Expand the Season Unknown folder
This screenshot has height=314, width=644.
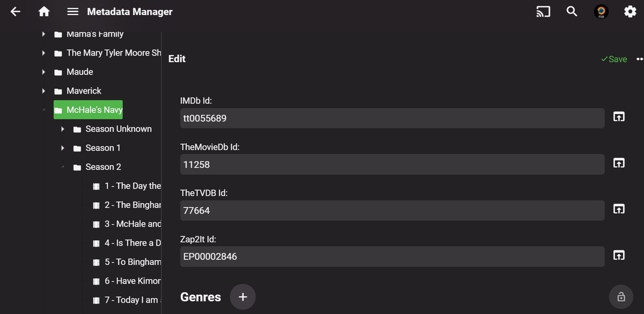[63, 129]
